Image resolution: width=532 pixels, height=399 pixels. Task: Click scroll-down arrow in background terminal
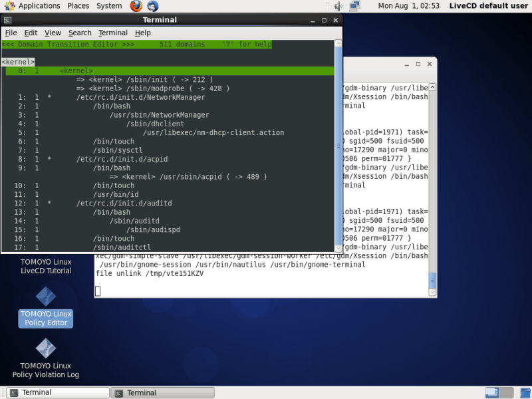click(432, 292)
